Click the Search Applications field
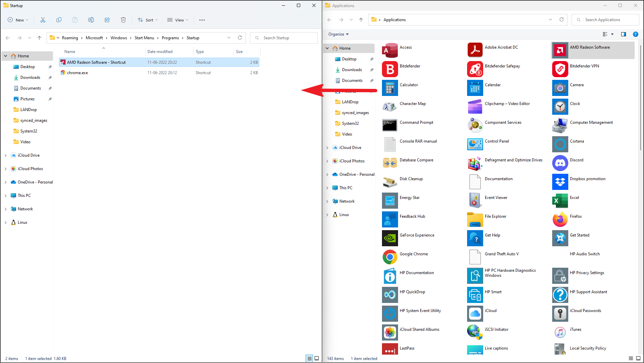The height and width of the screenshot is (363, 644). tap(605, 20)
